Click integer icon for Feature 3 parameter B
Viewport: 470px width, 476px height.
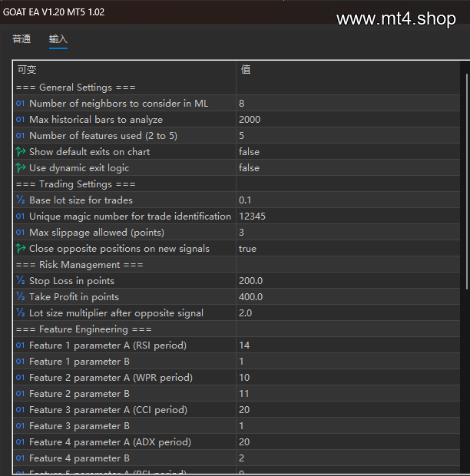(20, 426)
